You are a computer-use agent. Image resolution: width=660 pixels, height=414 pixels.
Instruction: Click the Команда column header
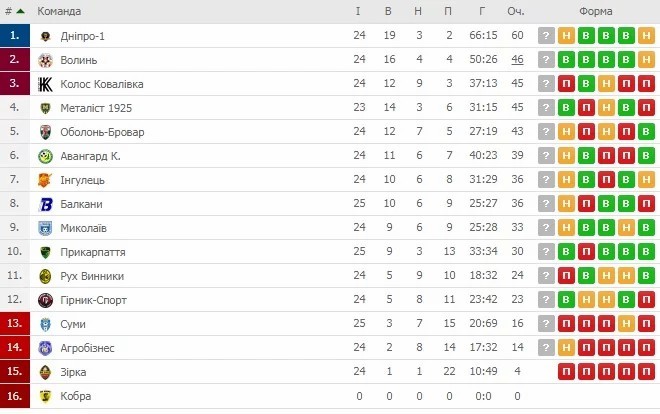[x=59, y=11]
